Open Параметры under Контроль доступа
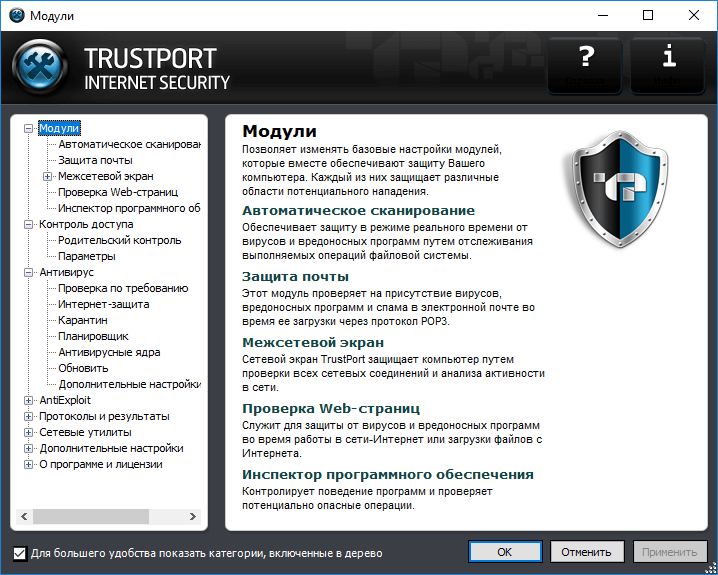Screen dimensions: 718x575 87,256
